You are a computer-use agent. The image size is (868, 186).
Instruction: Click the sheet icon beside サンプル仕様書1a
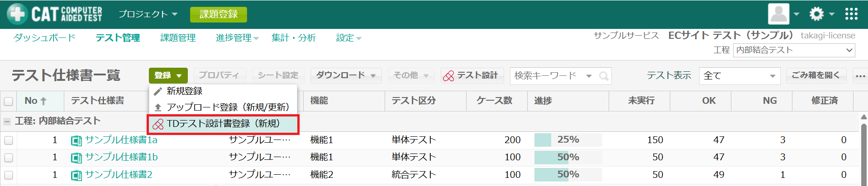point(76,140)
